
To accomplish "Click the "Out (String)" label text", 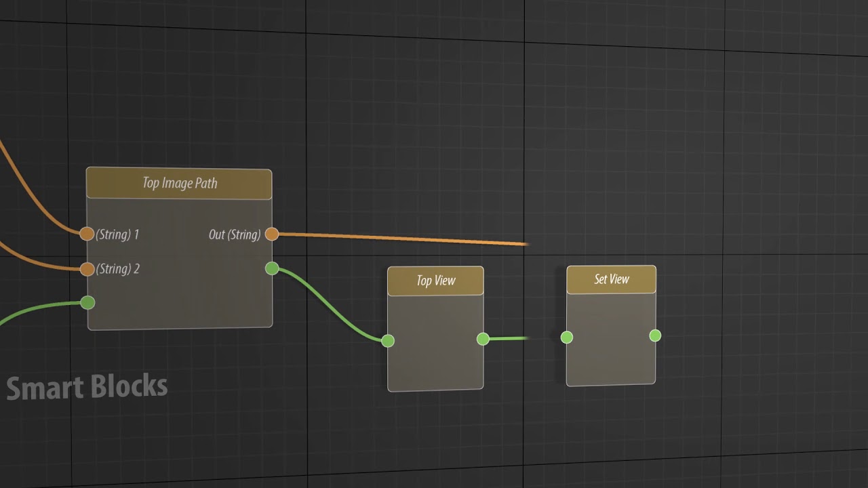I will 235,235.
